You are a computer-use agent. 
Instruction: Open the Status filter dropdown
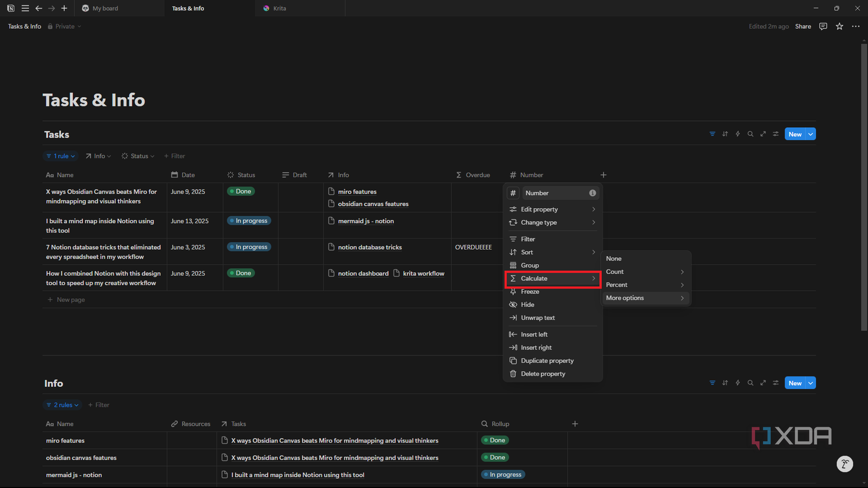tap(138, 156)
